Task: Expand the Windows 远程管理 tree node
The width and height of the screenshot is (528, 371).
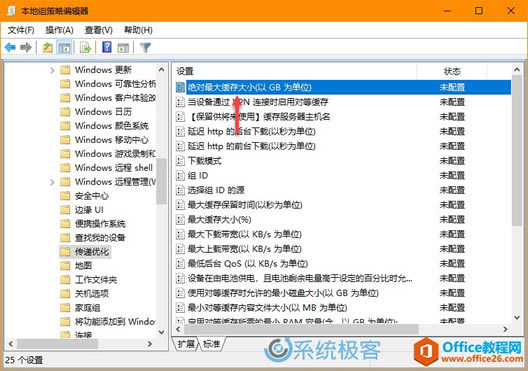Action: click(x=52, y=182)
